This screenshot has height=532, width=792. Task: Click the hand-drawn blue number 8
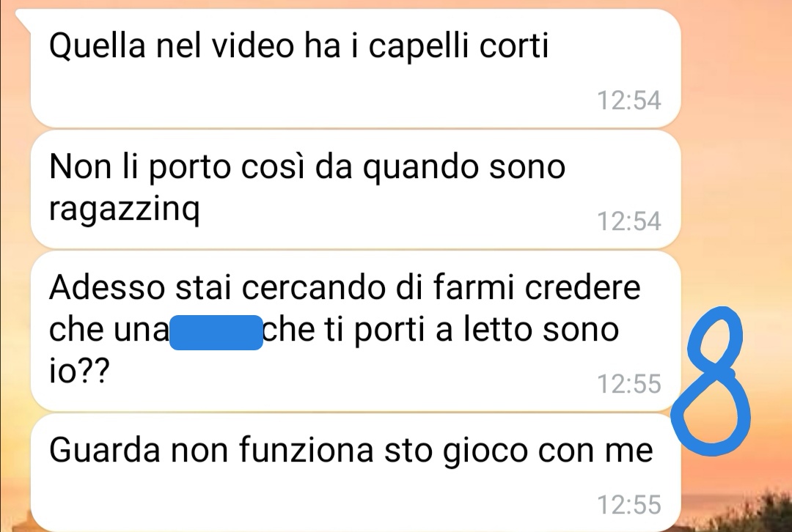[x=711, y=382]
